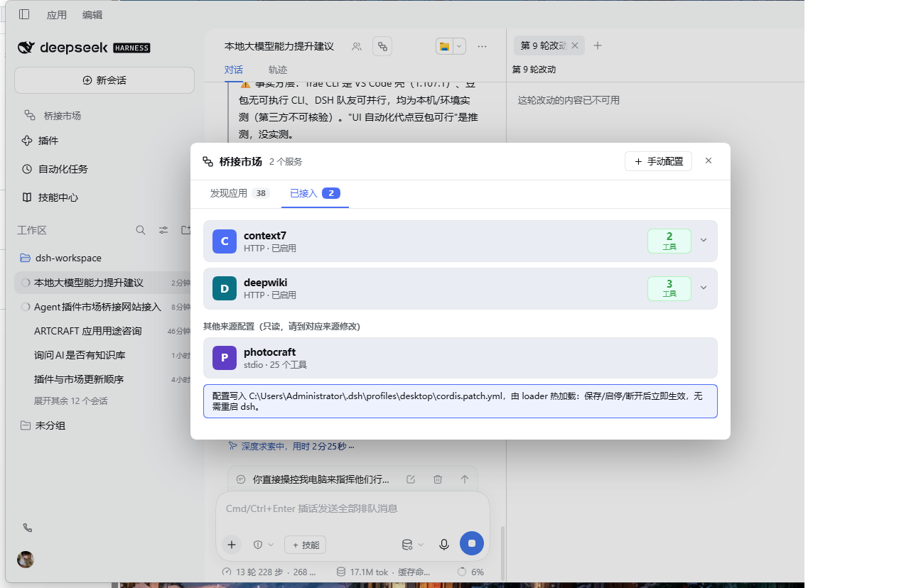
Task: Switch to 发现应用 tab
Action: pos(239,193)
